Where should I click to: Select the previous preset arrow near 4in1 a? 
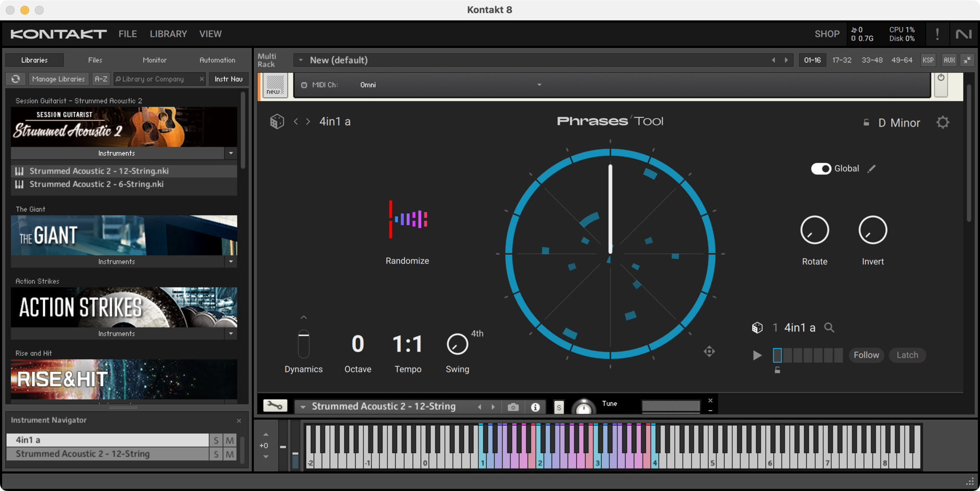[296, 121]
